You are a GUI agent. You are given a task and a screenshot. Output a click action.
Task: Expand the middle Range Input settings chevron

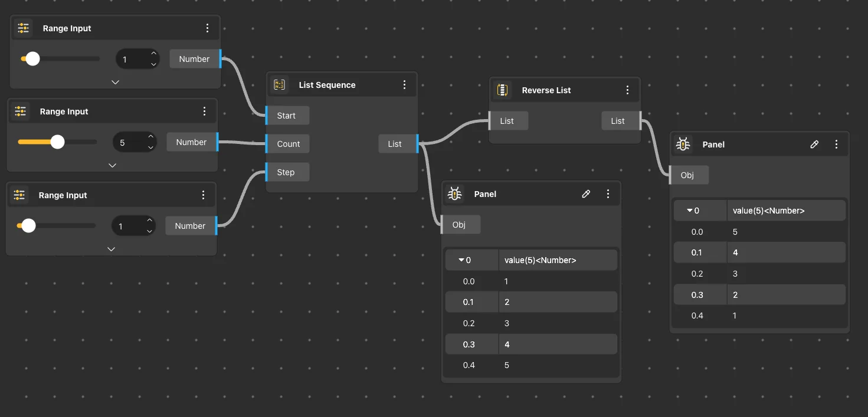[x=113, y=165]
